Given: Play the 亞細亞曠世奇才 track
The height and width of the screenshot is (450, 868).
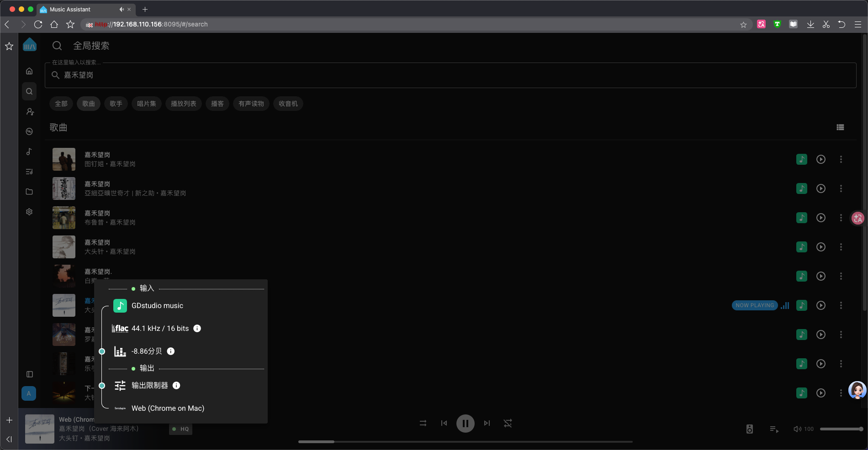Looking at the screenshot, I should point(821,188).
